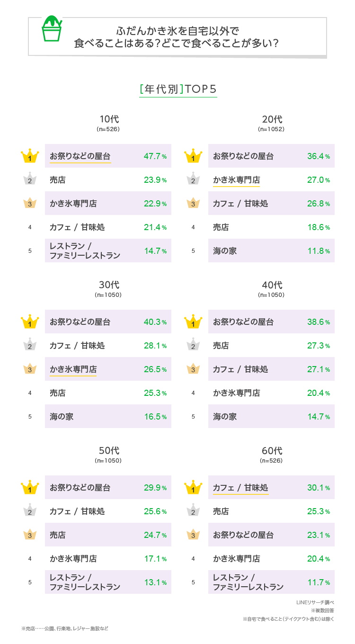Image resolution: width=355 pixels, height=644 pixels.
Task: Click the silver crown in the 20代 ranking
Action: pyautogui.click(x=193, y=180)
